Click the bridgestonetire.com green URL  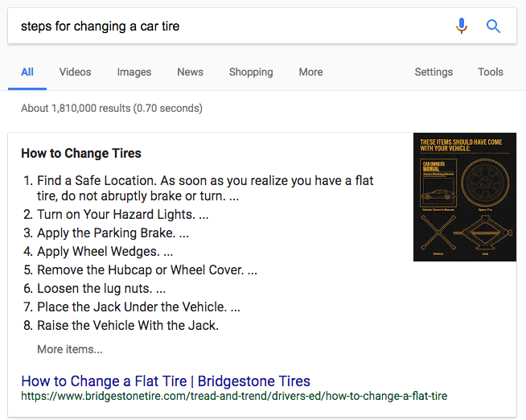pyautogui.click(x=234, y=396)
